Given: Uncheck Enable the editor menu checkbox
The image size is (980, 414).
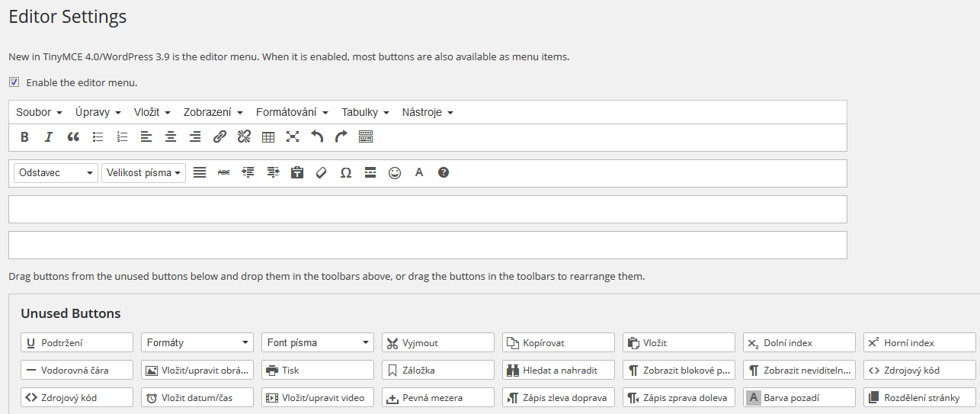Looking at the screenshot, I should [14, 82].
